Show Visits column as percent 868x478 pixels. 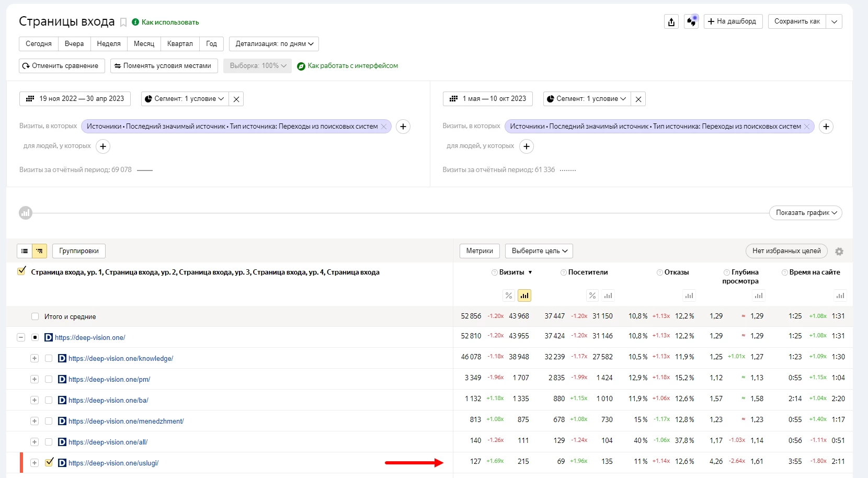point(509,295)
